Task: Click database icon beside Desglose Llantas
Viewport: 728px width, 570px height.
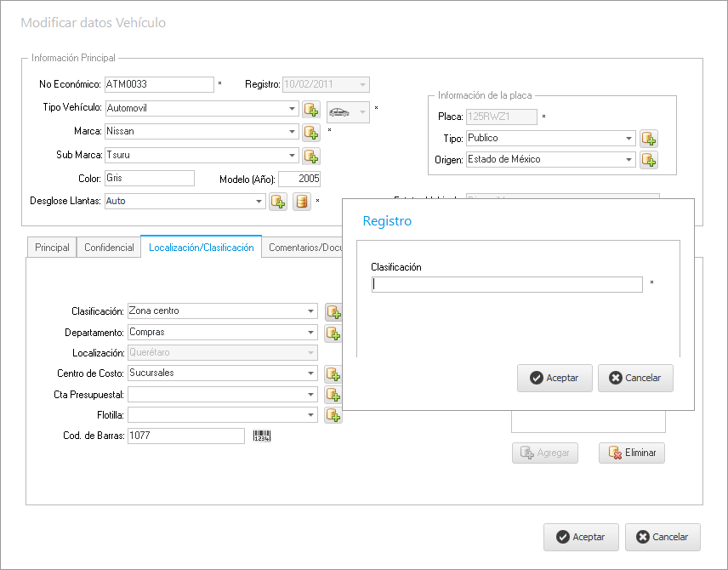Action: coord(301,202)
